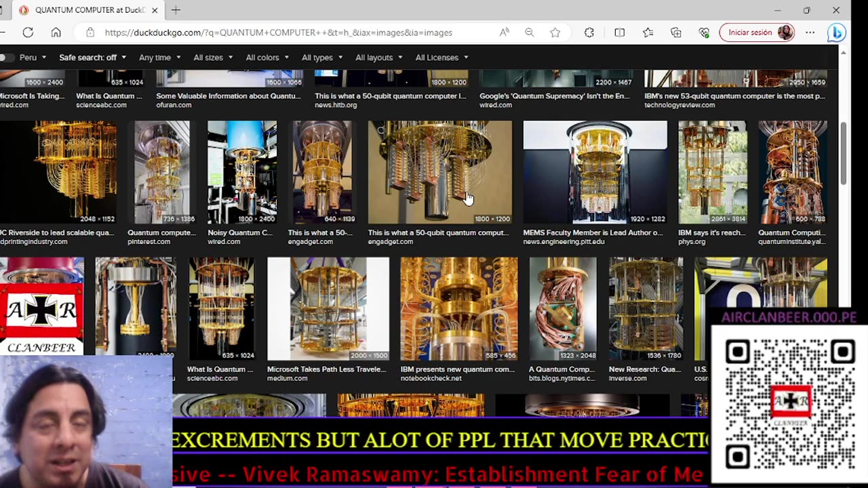The height and width of the screenshot is (488, 868).
Task: Go to the browser home page icon
Action: click(56, 33)
